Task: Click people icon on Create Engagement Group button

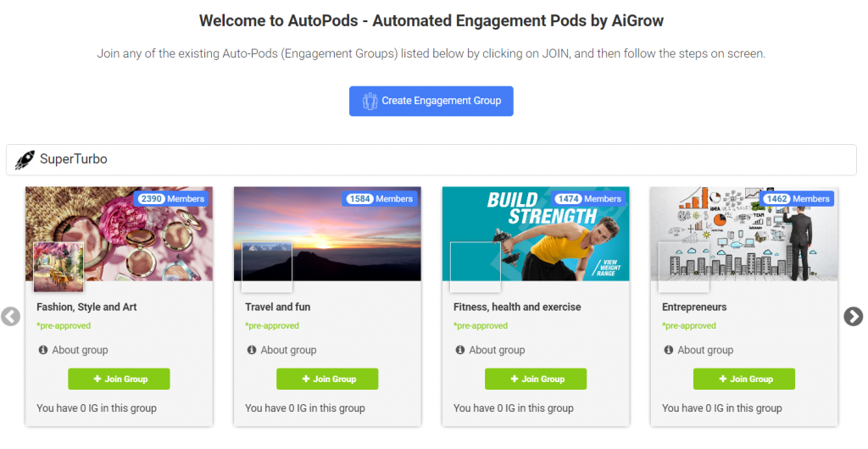Action: coord(370,101)
